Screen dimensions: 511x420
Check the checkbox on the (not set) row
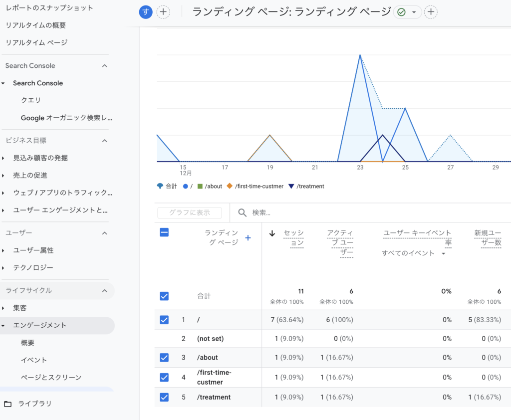click(164, 339)
